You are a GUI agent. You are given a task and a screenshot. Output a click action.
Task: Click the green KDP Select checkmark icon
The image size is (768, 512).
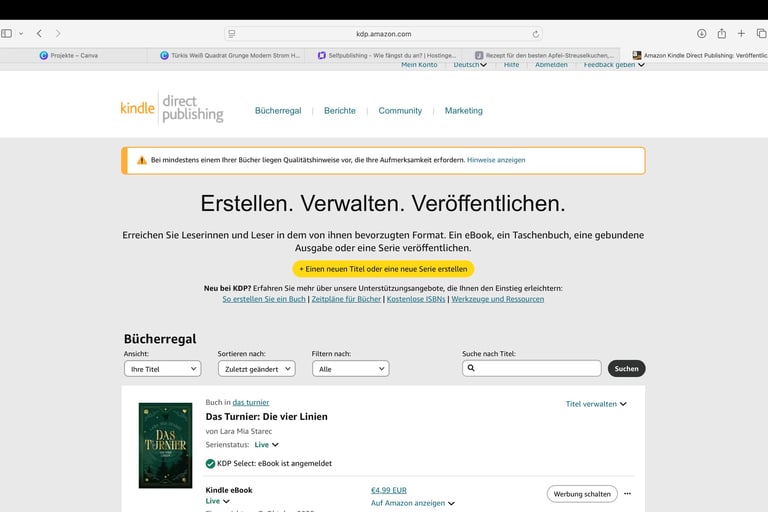tap(210, 463)
